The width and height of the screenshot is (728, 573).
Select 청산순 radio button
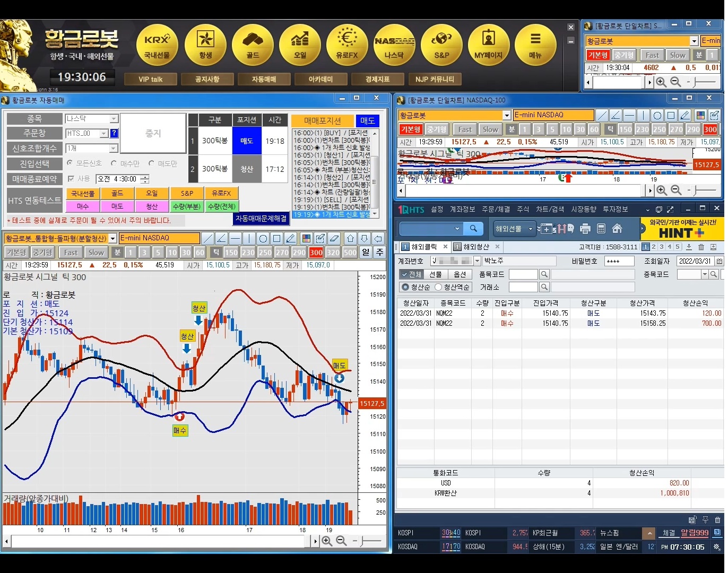click(405, 287)
